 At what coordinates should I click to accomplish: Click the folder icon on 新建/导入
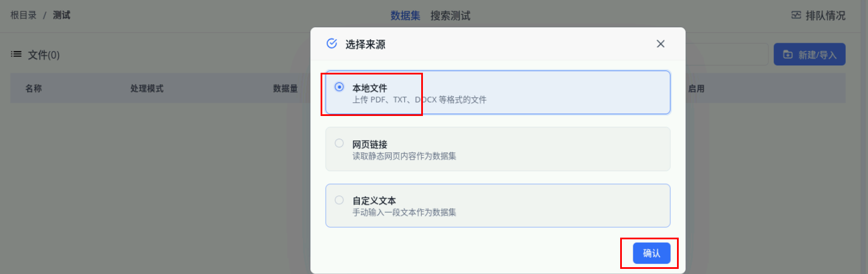click(788, 55)
